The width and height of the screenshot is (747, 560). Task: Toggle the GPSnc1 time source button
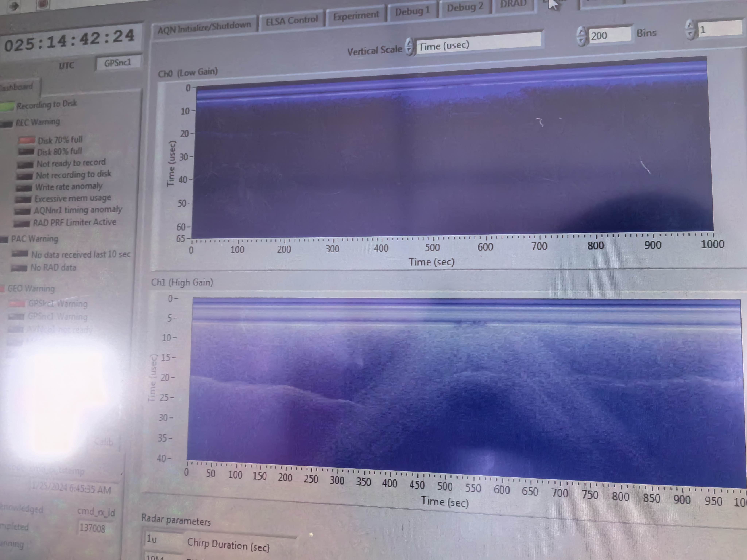point(117,63)
